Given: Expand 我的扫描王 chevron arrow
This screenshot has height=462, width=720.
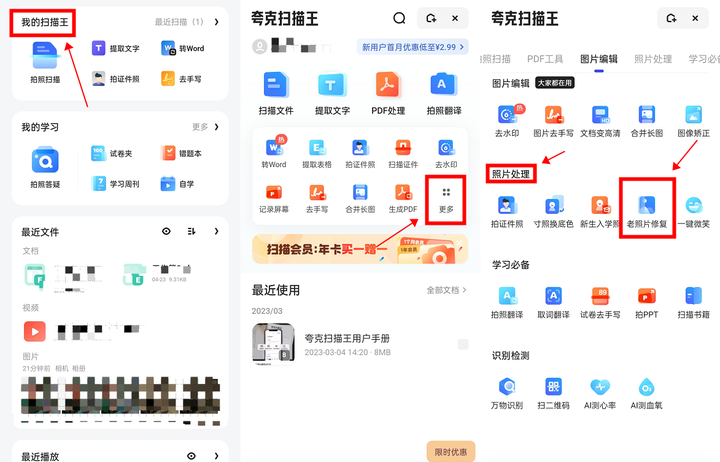Looking at the screenshot, I should pos(216,20).
